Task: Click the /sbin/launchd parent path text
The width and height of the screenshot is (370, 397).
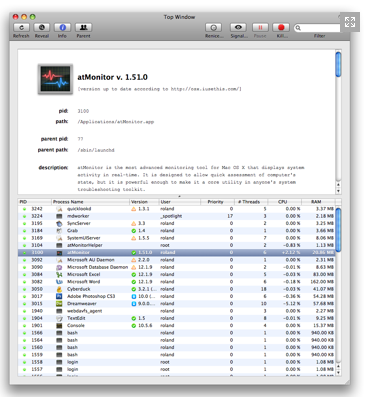Action: pyautogui.click(x=96, y=150)
